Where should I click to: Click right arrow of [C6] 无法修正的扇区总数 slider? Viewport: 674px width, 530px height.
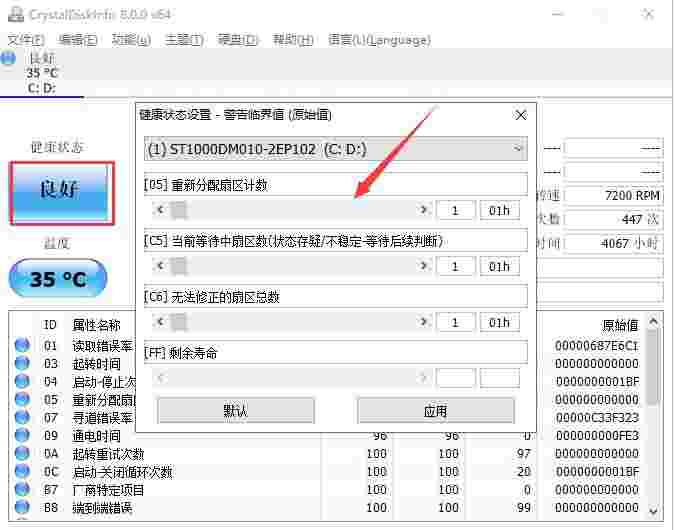pyautogui.click(x=423, y=322)
